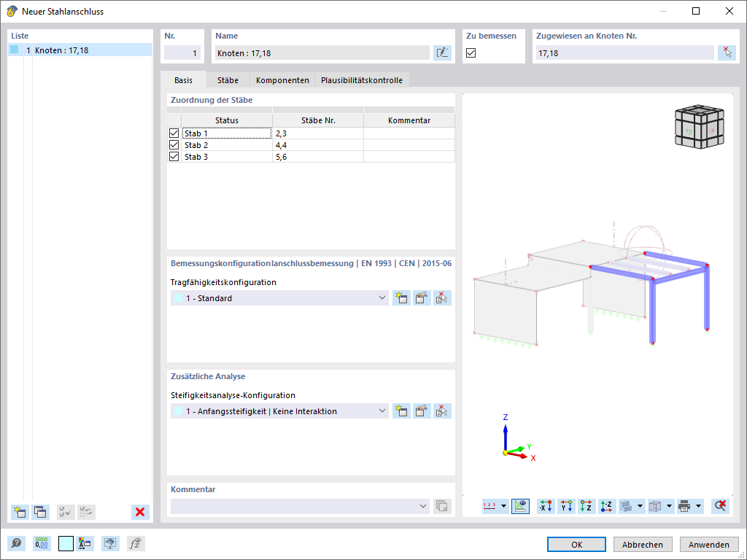Open units and decimal places settings
This screenshot has height=560, width=747.
(x=42, y=543)
